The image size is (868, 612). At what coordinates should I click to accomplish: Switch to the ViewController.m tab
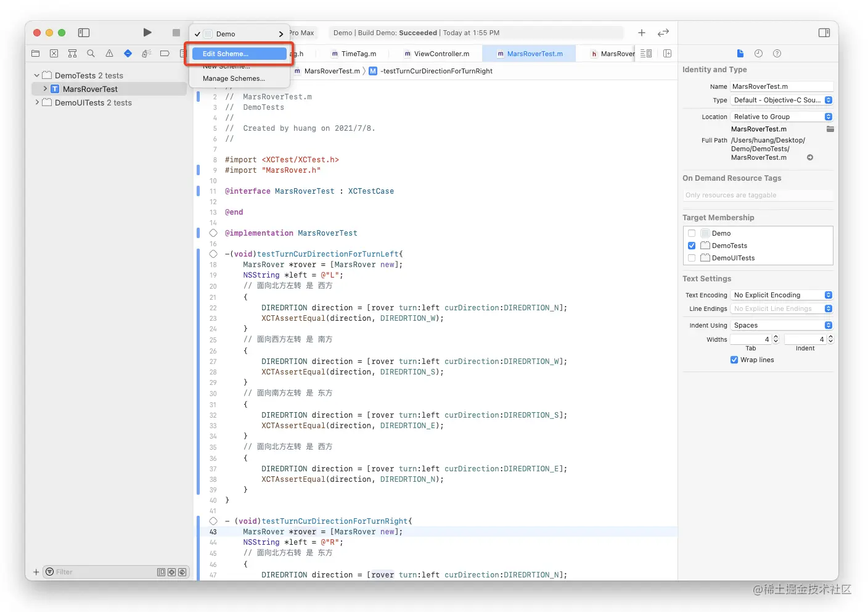(436, 54)
